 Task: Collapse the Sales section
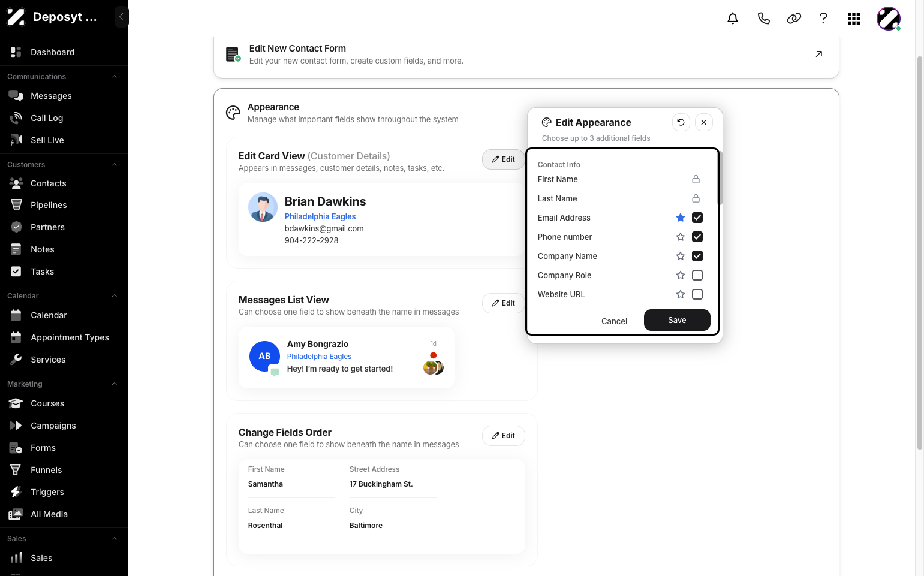pyautogui.click(x=114, y=539)
